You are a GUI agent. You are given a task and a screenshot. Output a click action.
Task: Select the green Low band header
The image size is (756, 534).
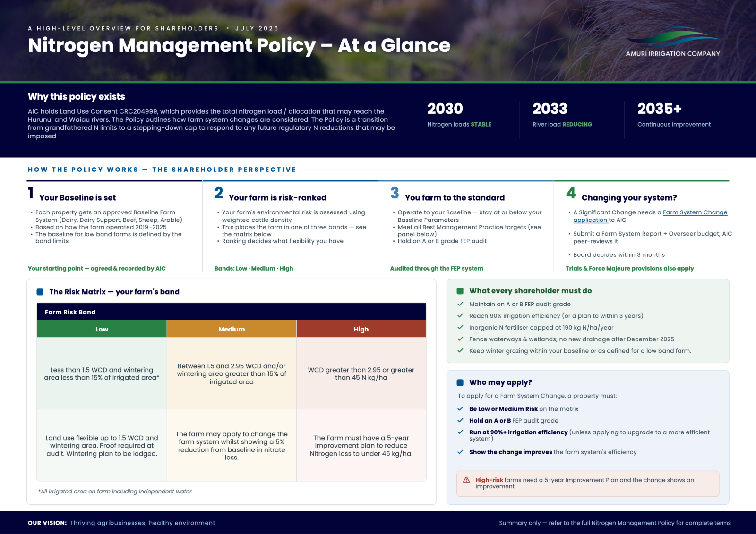[x=102, y=329]
